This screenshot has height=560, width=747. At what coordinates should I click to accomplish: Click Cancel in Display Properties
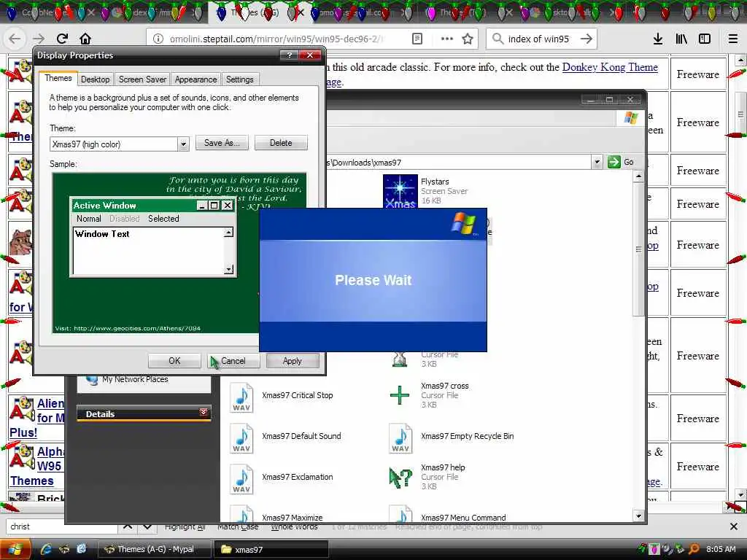233,361
